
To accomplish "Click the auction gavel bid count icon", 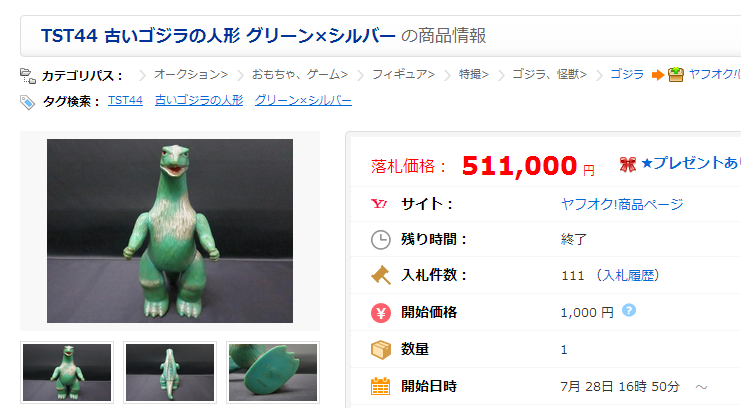I will 380,275.
